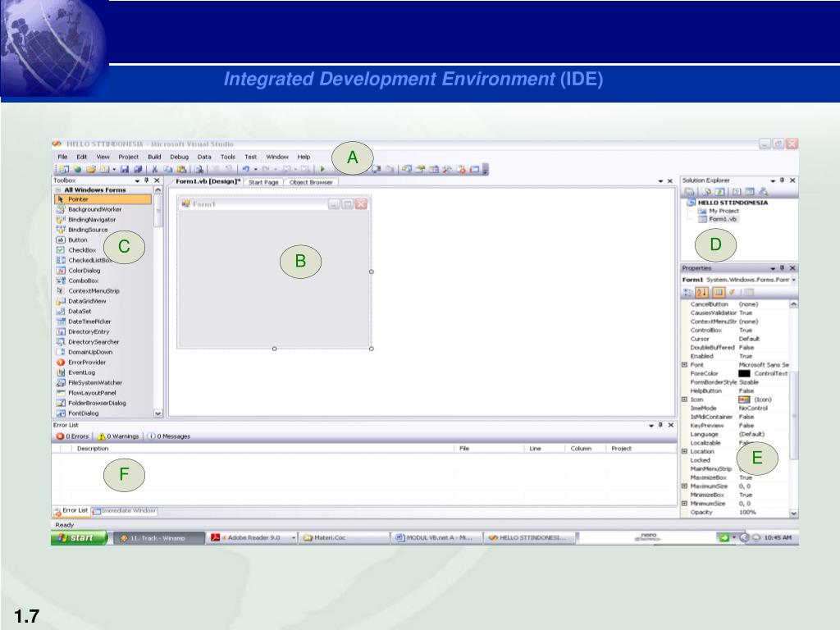Expand the Icon property node
Screen dimensions: 840x630
[684, 399]
